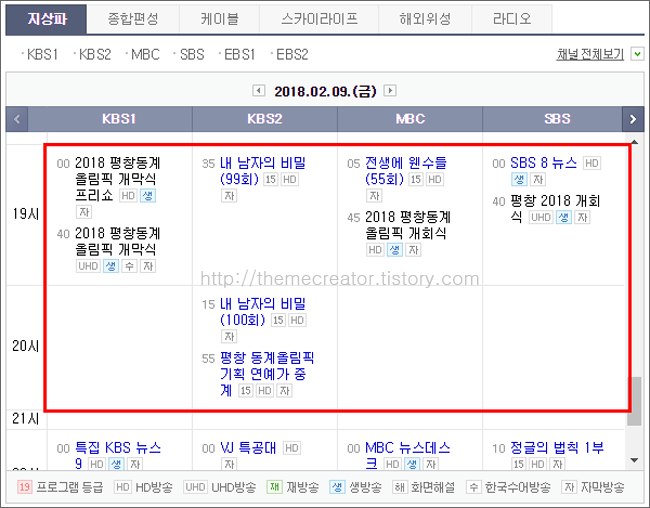Click HD badge next to SBS 8 뉴스
The image size is (650, 508).
[592, 163]
